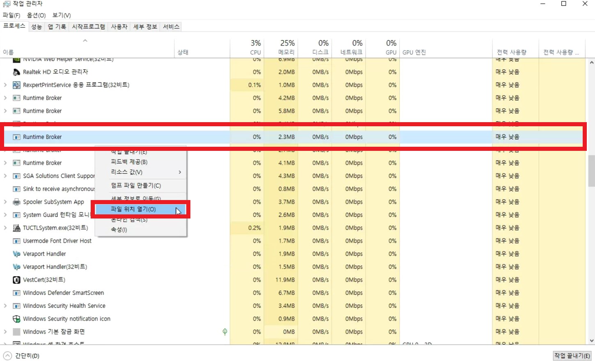Click the 작업 끝내기(E) button
This screenshot has height=364, width=595.
[572, 356]
